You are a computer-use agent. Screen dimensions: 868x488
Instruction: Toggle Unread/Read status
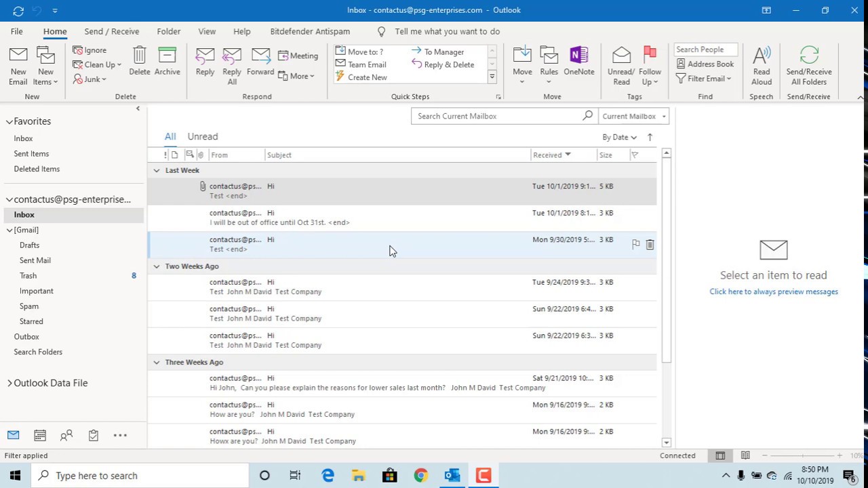621,66
